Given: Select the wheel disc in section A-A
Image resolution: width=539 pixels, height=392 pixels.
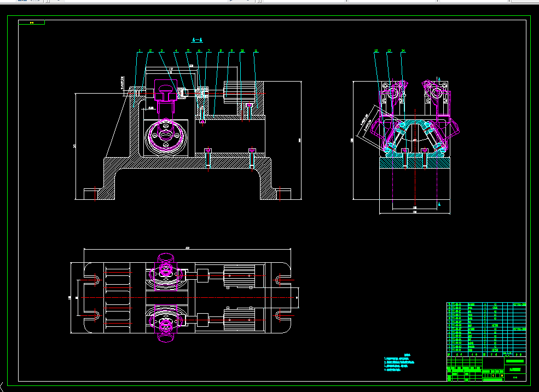Looking at the screenshot, I should 166,136.
